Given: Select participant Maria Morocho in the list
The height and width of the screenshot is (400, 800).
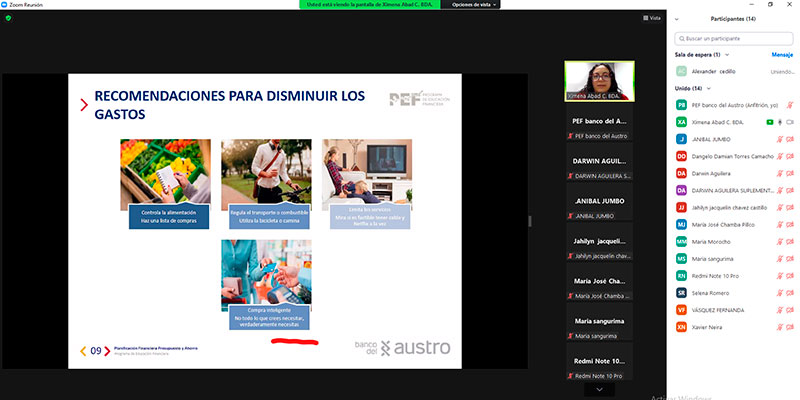Looking at the screenshot, I should (734, 242).
